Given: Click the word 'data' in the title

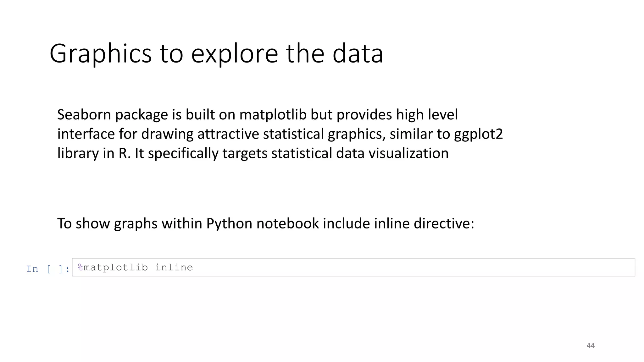Looking at the screenshot, I should click(358, 53).
